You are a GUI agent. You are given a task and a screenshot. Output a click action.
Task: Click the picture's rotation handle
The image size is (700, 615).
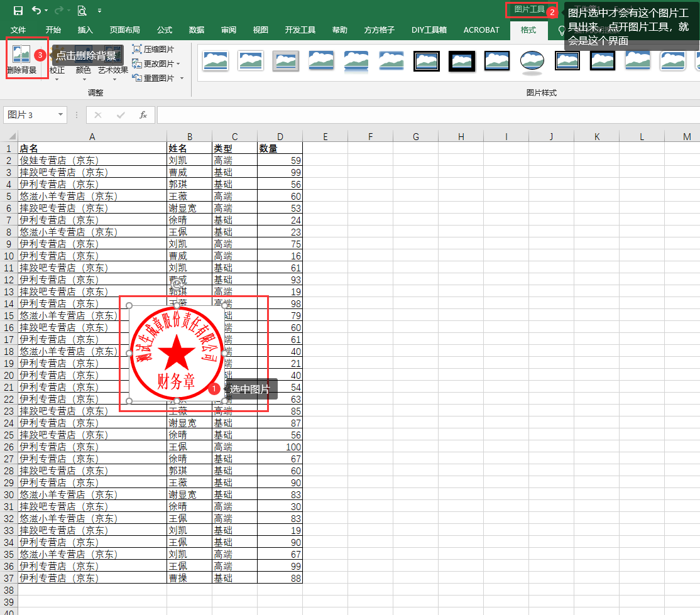pyautogui.click(x=177, y=283)
